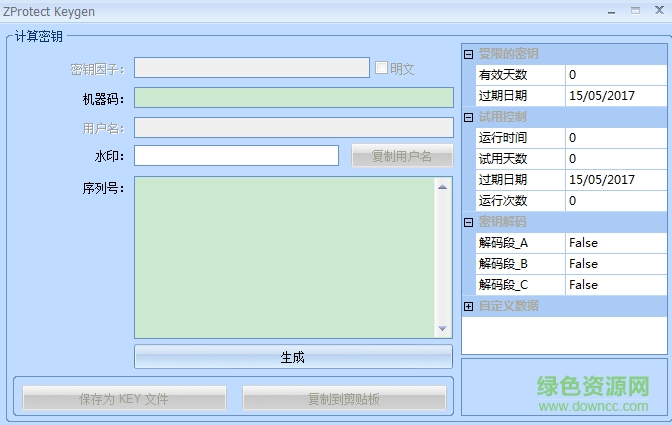Click the 运行时间 property label

tap(503, 138)
